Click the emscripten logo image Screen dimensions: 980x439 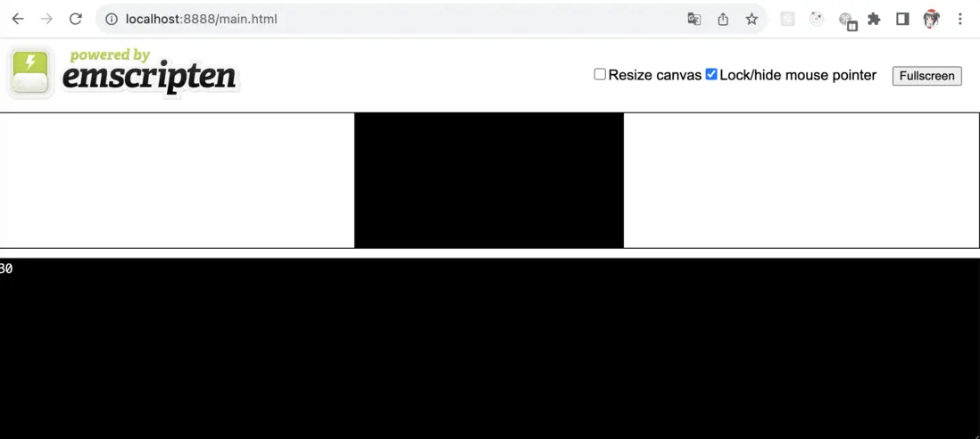pyautogui.click(x=123, y=72)
